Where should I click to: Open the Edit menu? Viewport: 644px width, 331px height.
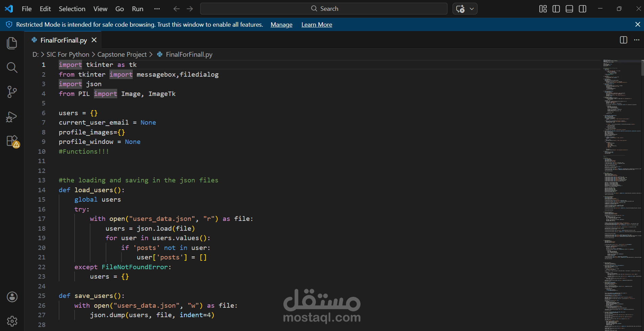(45, 9)
